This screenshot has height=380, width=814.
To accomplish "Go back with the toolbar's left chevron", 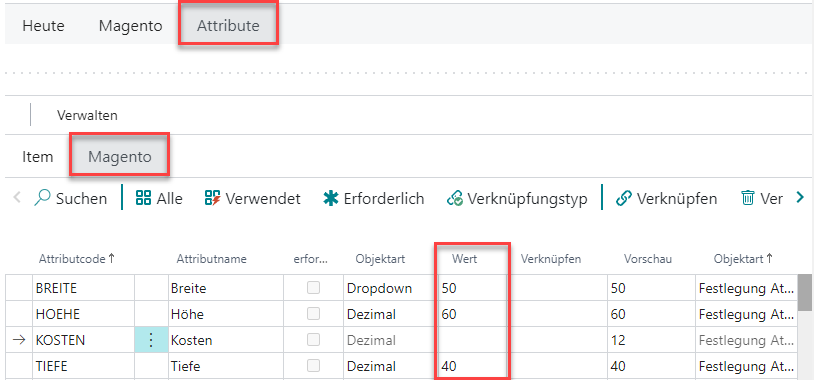I will (x=17, y=198).
